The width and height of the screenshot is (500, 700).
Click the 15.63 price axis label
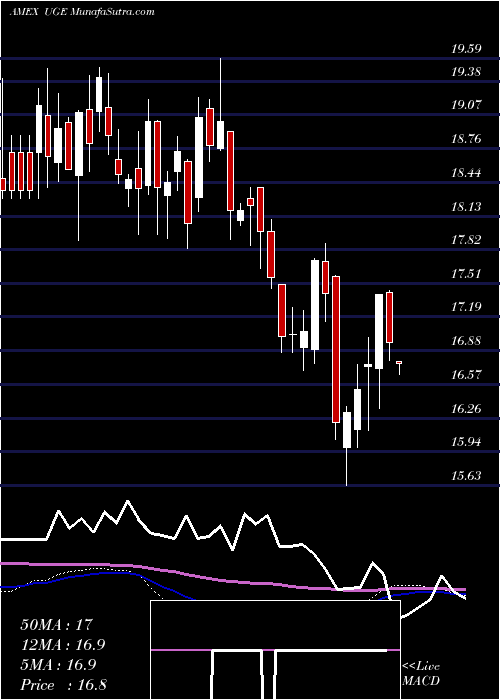pyautogui.click(x=466, y=476)
